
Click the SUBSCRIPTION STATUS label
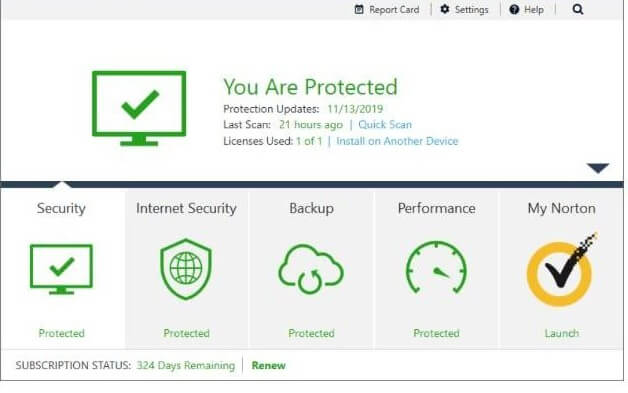(73, 365)
